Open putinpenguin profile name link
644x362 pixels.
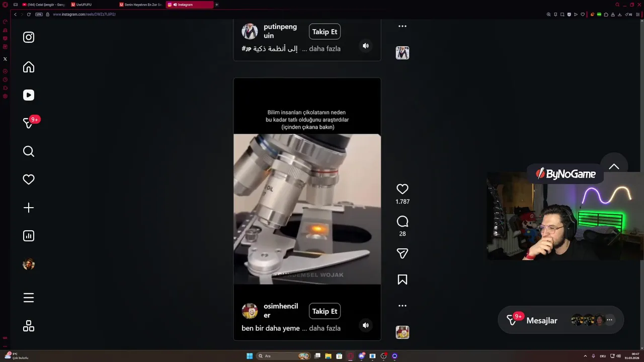[280, 31]
